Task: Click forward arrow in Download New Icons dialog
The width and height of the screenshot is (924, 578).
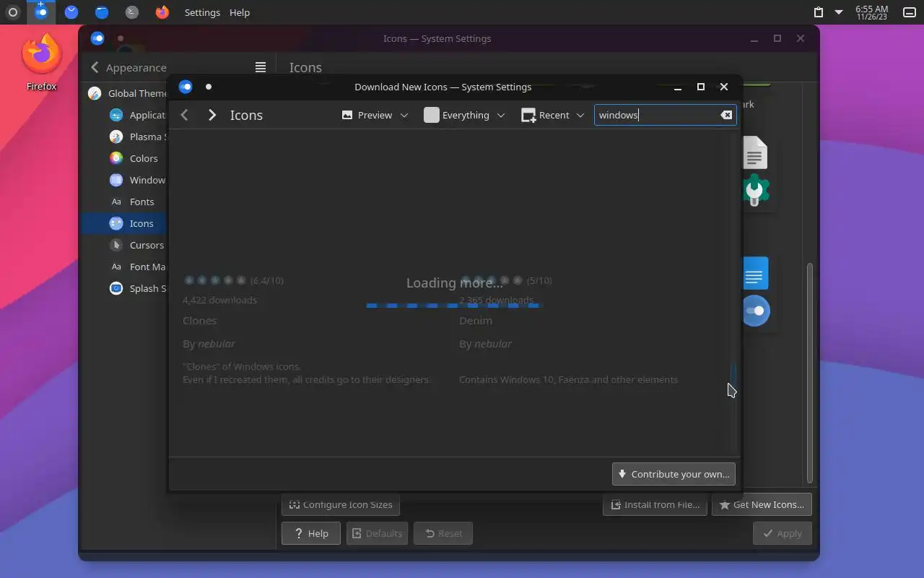Action: click(x=212, y=115)
